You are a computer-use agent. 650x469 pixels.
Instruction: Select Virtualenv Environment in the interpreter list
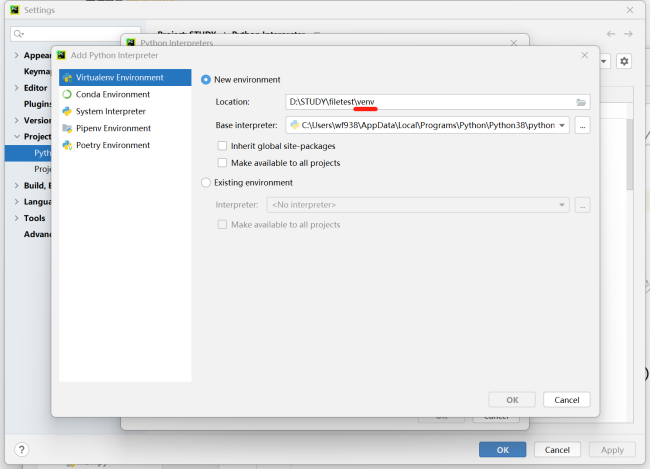pos(125,78)
